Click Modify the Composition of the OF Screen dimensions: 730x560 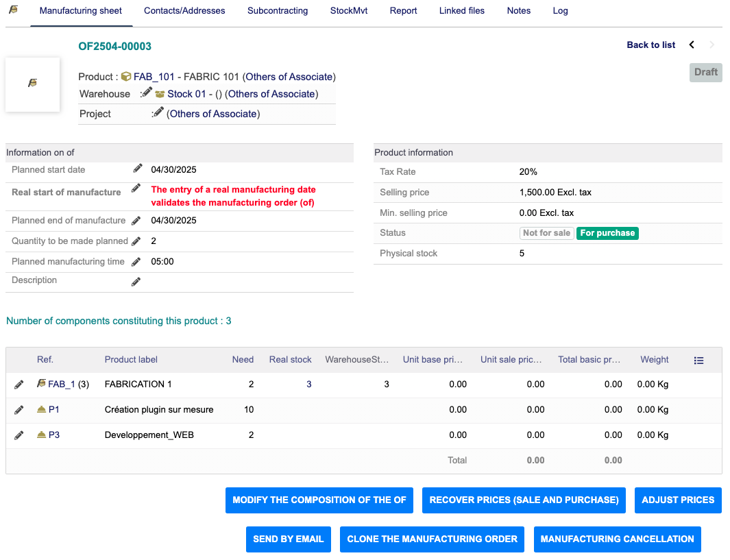(319, 500)
